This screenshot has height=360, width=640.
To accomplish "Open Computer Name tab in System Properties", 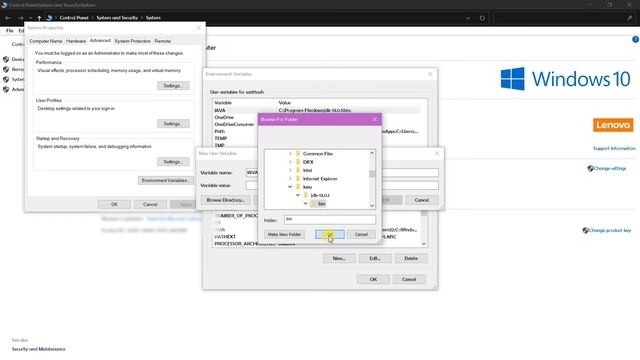I will [46, 41].
